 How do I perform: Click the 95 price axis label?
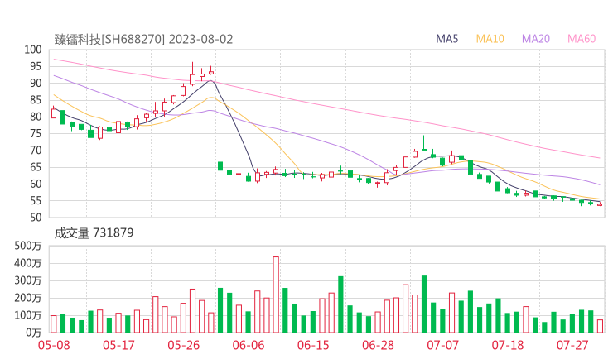[x=36, y=66]
